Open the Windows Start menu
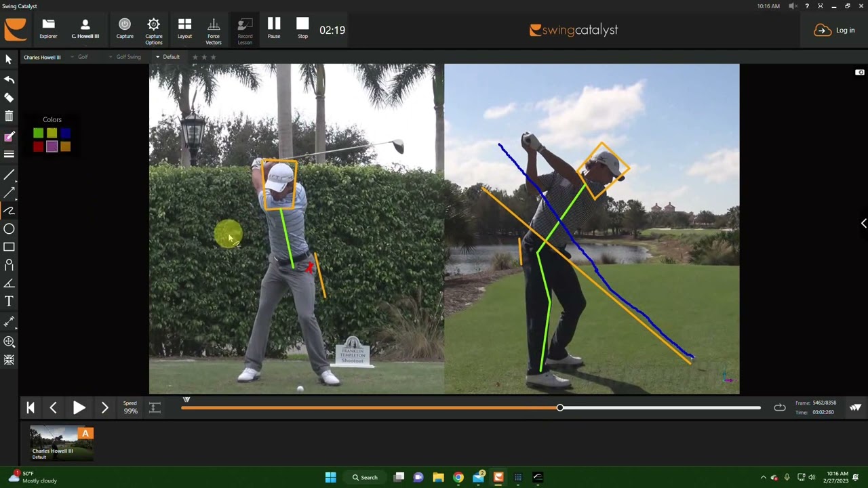Screen dimensions: 868x488 [x=330, y=477]
